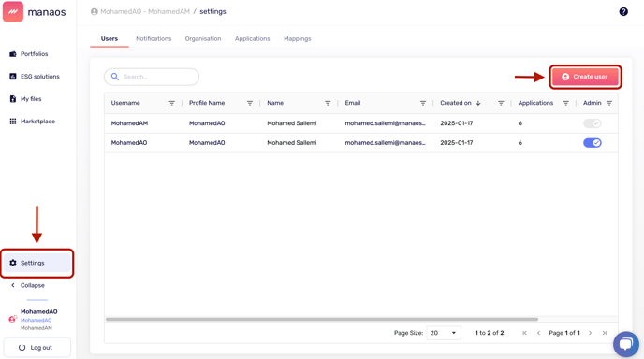The width and height of the screenshot is (644, 359).
Task: Click the Created on sort arrow
Action: pyautogui.click(x=478, y=103)
